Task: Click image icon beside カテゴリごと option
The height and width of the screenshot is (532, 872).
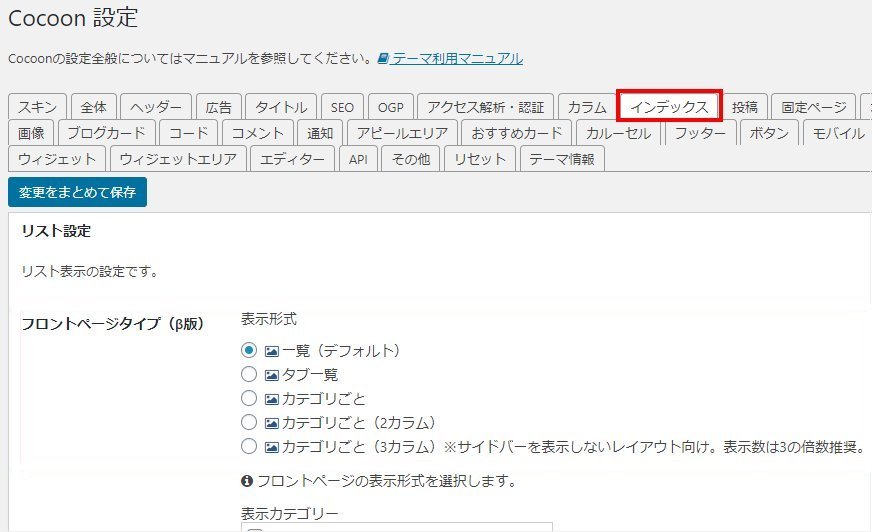Action: click(x=271, y=399)
